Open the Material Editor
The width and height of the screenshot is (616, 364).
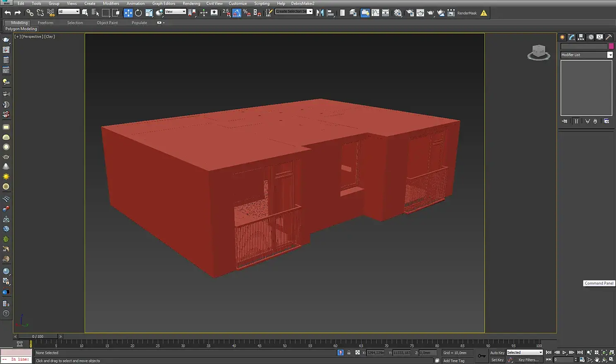point(398,13)
